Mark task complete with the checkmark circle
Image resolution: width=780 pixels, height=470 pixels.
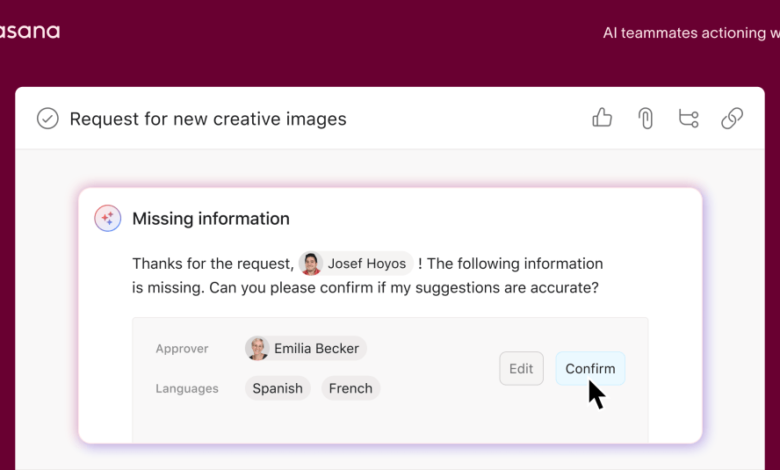48,119
